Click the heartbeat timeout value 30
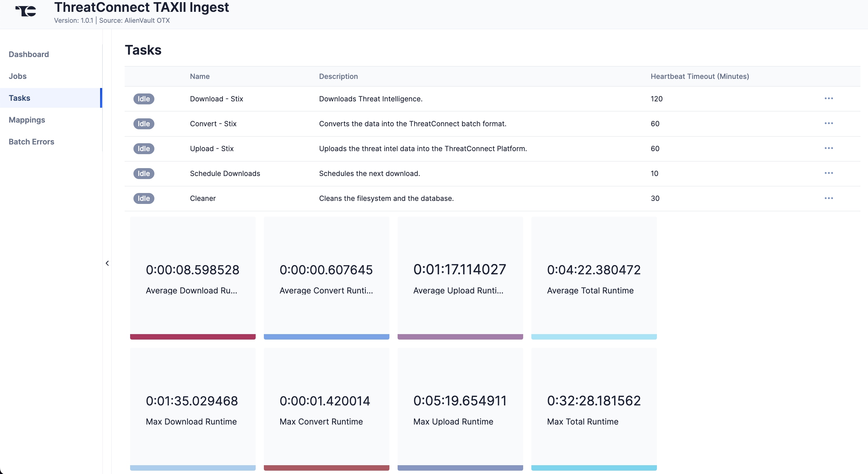This screenshot has height=474, width=868. click(x=655, y=198)
